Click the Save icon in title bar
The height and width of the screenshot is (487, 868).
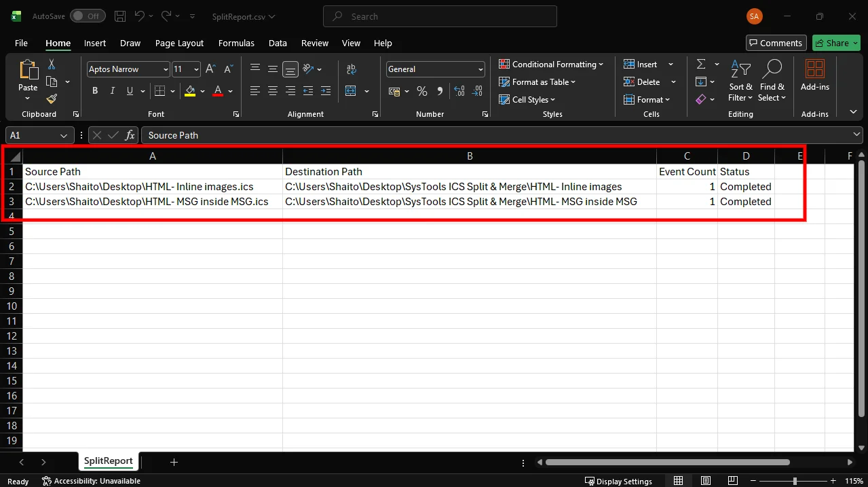(x=120, y=16)
